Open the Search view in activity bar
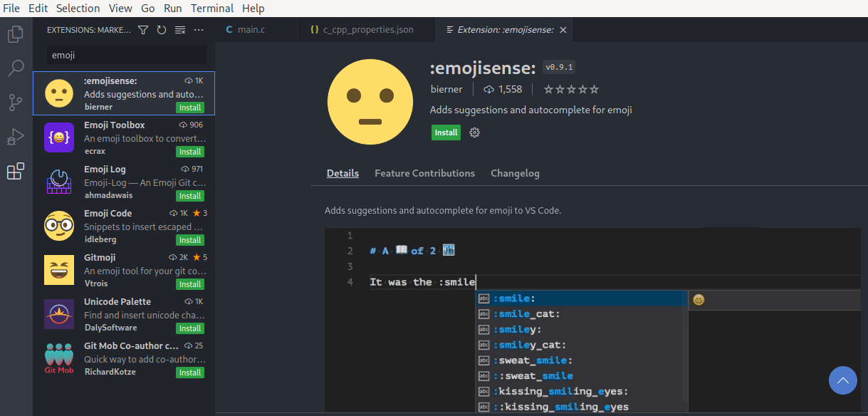Image resolution: width=868 pixels, height=416 pixels. (16, 68)
